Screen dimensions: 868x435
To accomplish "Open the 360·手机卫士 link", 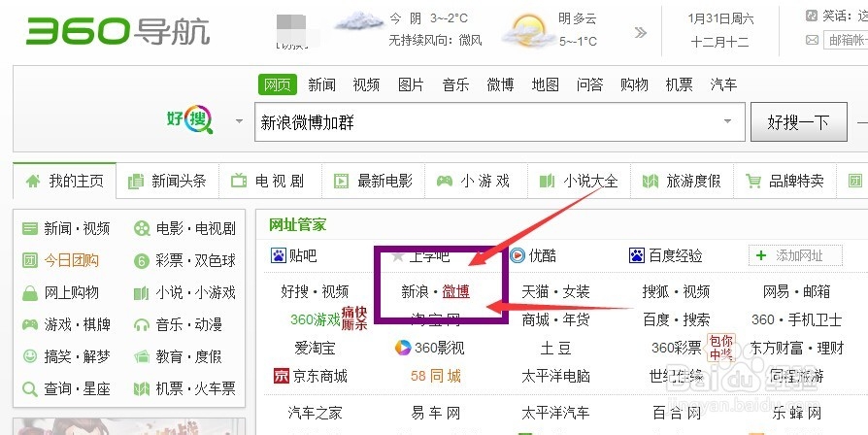I will point(796,319).
